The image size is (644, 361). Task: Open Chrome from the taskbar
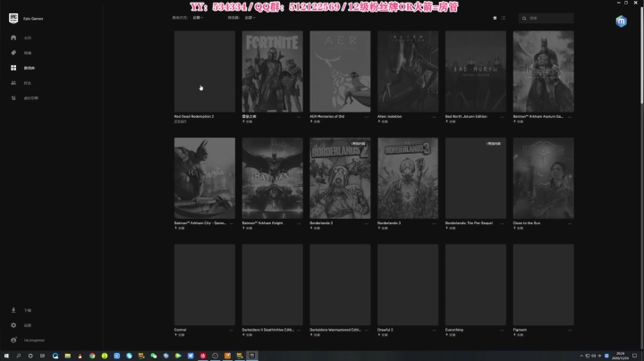[92, 356]
